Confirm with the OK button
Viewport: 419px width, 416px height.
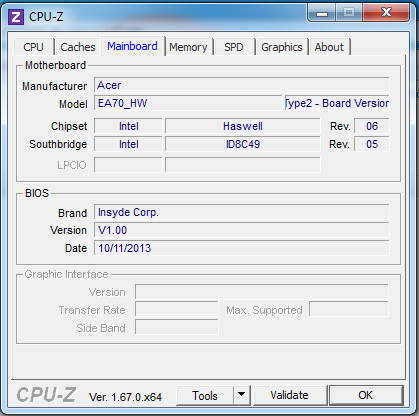pos(366,395)
